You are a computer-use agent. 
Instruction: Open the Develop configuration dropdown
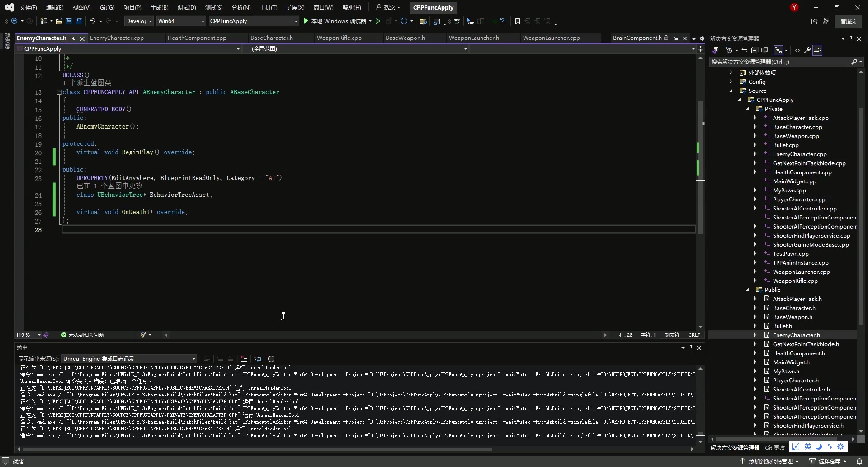[x=139, y=21]
